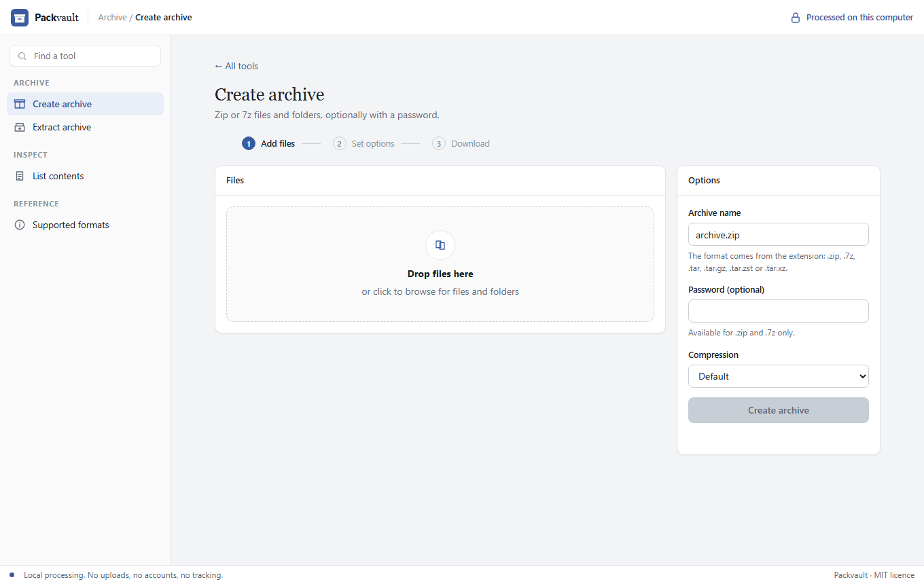Screen dimensions: 924x584
Task: Click the Archive name field
Action: [x=779, y=234]
